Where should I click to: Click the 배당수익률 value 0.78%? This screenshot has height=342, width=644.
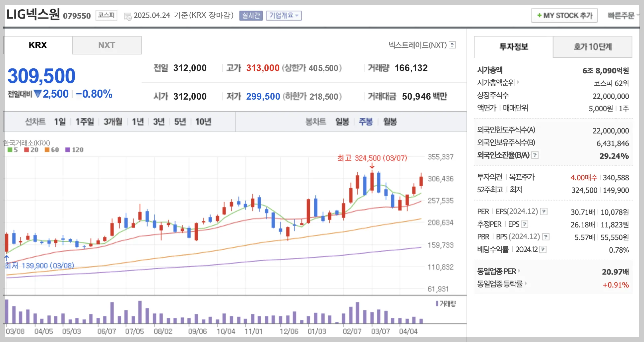click(x=619, y=250)
